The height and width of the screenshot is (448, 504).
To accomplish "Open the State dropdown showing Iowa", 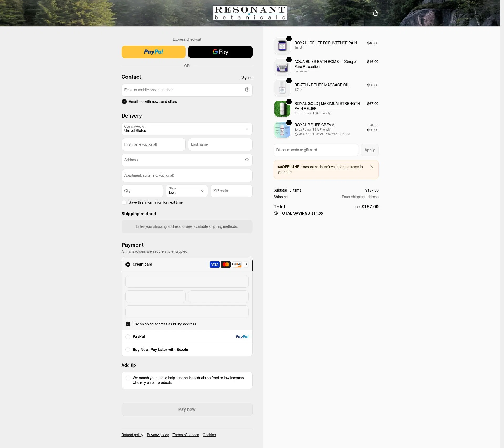I will 187,191.
